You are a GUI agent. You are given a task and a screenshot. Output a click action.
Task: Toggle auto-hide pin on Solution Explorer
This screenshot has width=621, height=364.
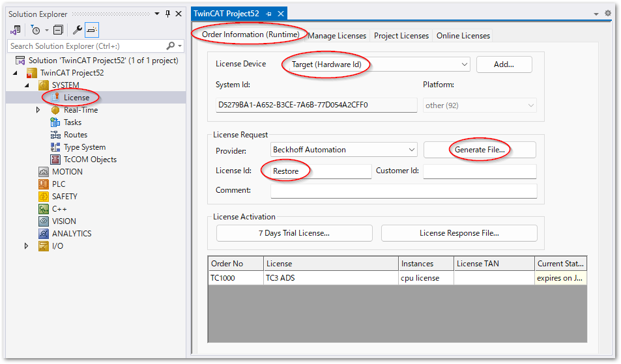[167, 14]
